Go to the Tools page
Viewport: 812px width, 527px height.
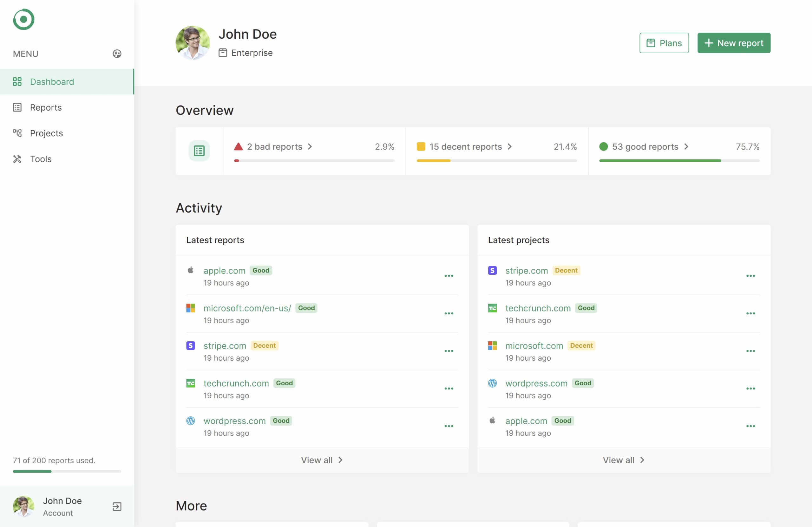(x=41, y=159)
